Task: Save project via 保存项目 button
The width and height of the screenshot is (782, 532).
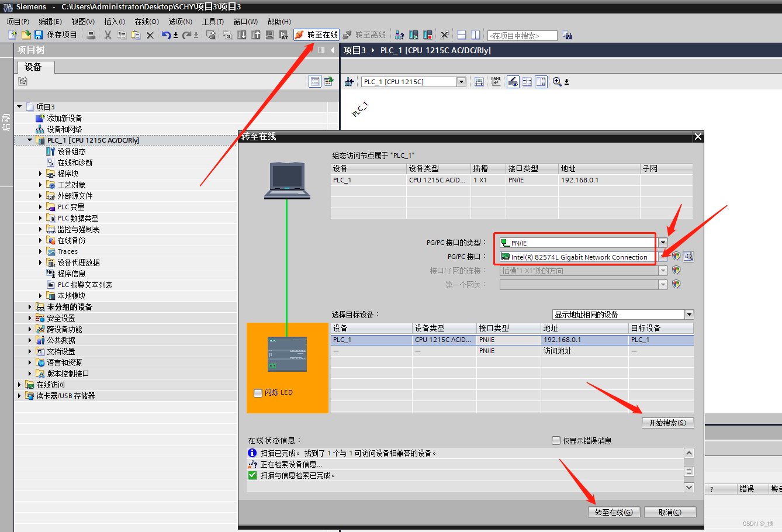Action: pos(56,35)
